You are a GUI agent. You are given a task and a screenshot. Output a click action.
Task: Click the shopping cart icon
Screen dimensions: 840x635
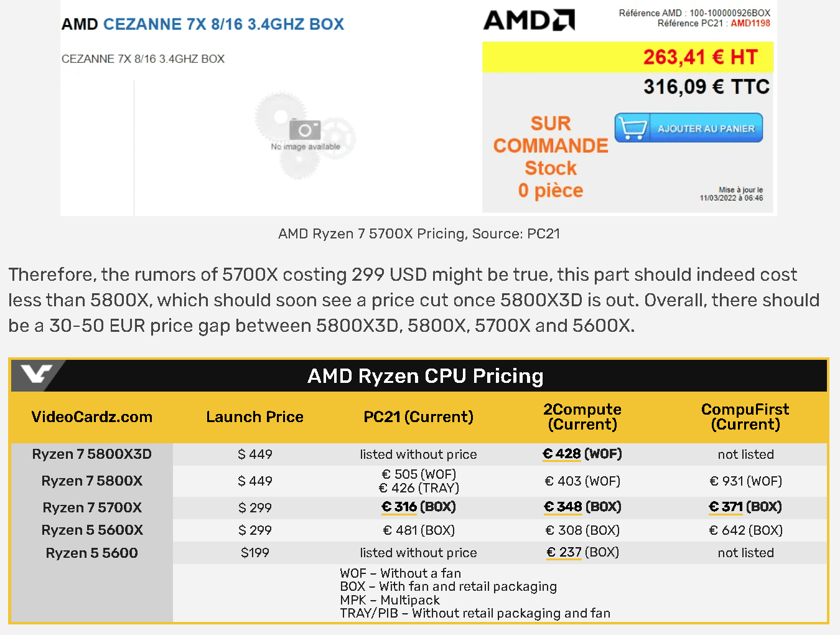[633, 128]
